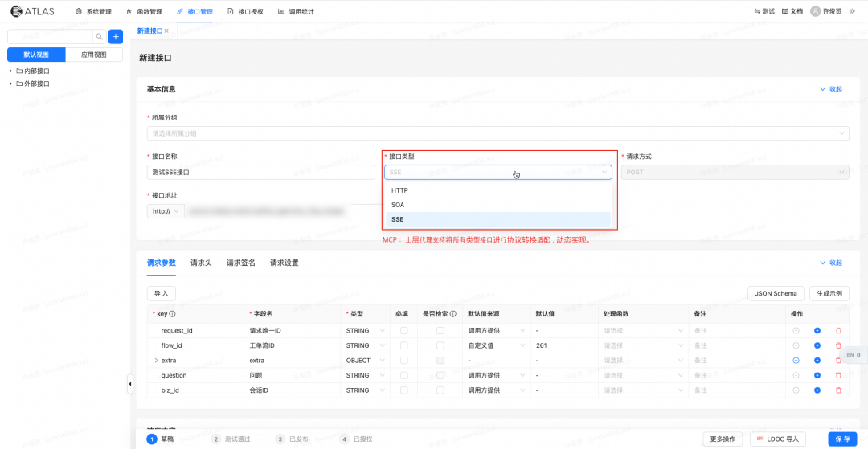Click the blue plus add-interface button in sidebar
The width and height of the screenshot is (868, 449).
pos(116,36)
